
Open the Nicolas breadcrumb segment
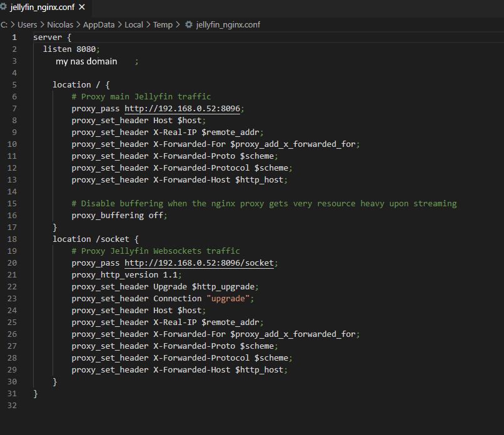tap(60, 25)
